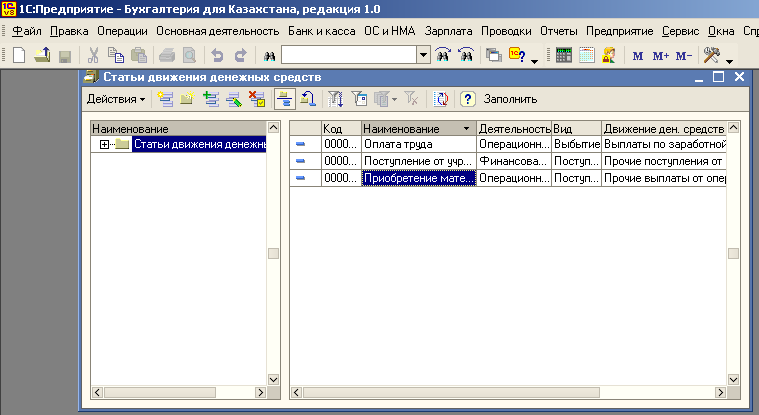Expand Статьи движения денежных tree node
Viewport: 759px width, 415px height.
[104, 144]
